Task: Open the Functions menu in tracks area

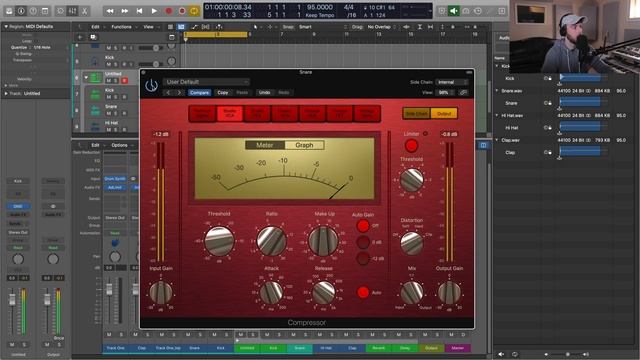Action: (122, 27)
